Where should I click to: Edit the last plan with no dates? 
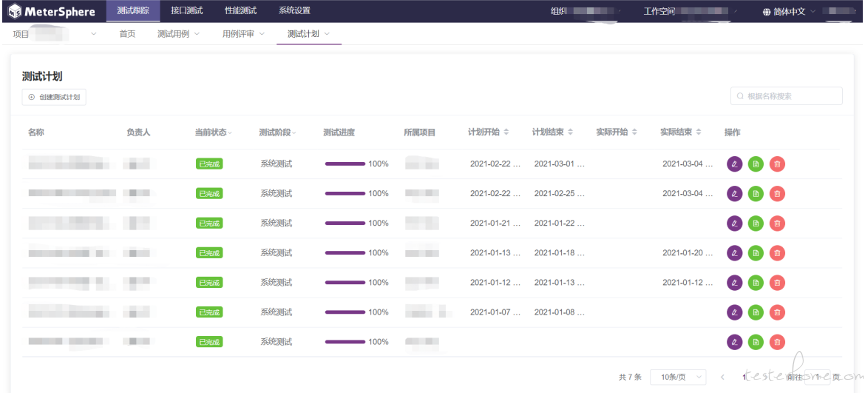(735, 342)
